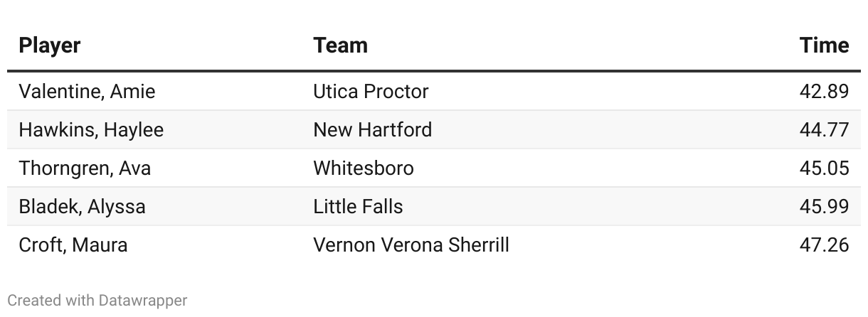Screen dimensions: 868x317
Task: Click the New Hartford team cell
Action: point(372,130)
